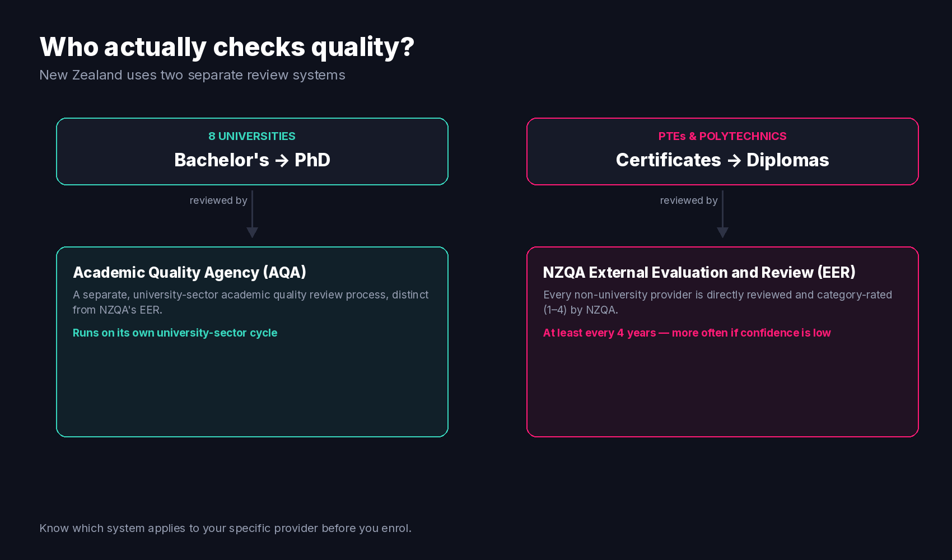The height and width of the screenshot is (560, 952).
Task: Click 'reviewed by' label under PTEs & Polytechnics card
Action: click(x=689, y=200)
